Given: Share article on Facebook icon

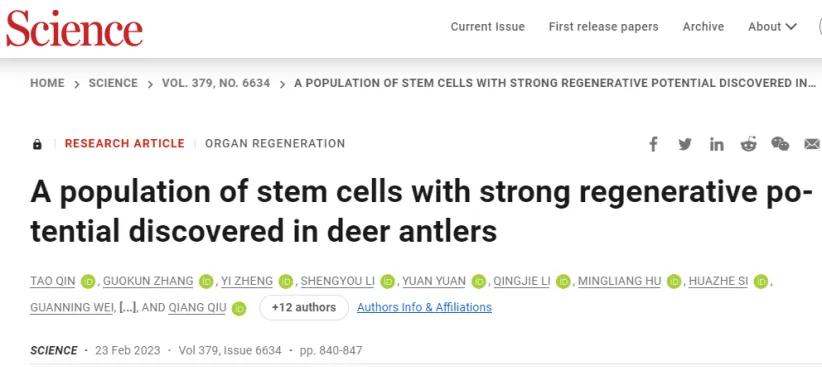Looking at the screenshot, I should 653,144.
